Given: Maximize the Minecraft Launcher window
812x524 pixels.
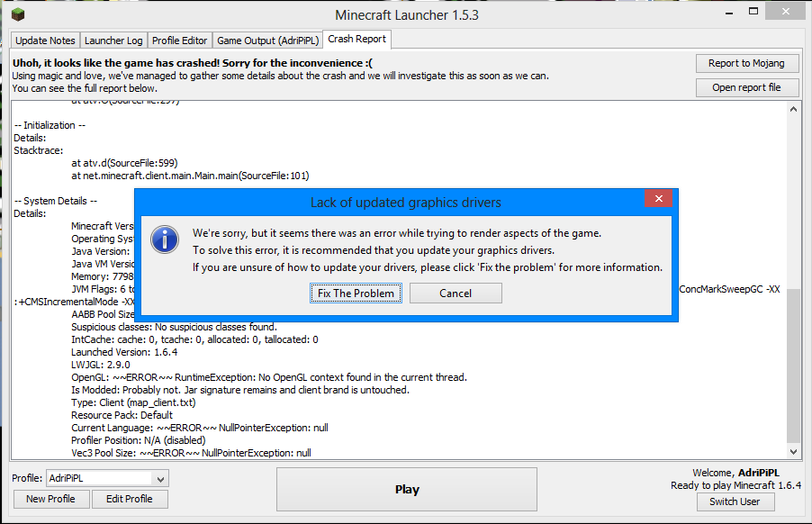Looking at the screenshot, I should click(x=753, y=12).
